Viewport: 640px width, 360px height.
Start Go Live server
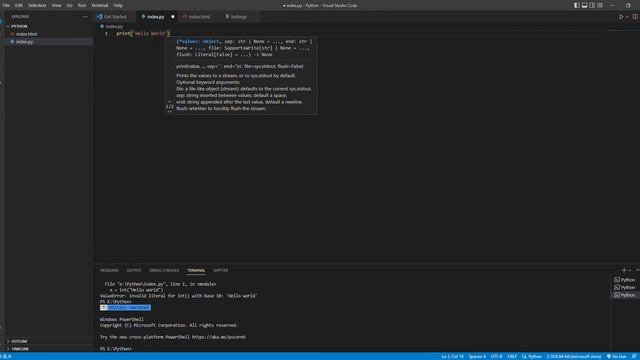click(617, 356)
